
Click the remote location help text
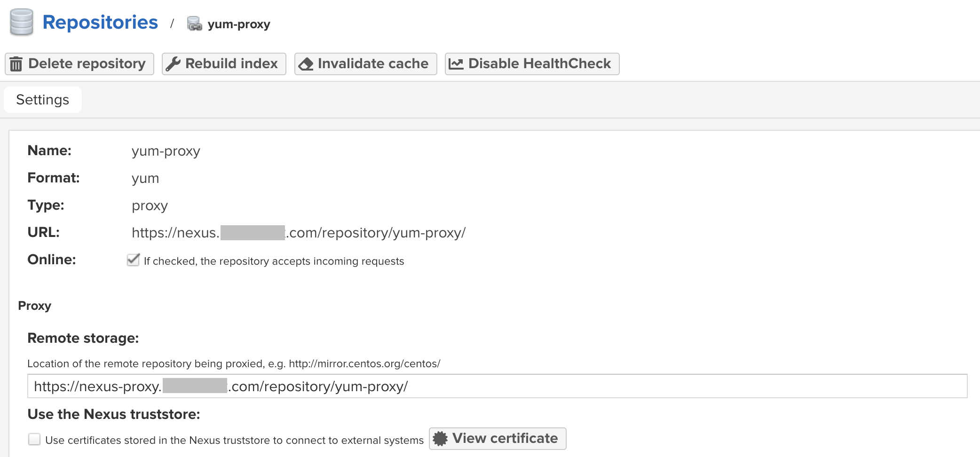click(234, 363)
